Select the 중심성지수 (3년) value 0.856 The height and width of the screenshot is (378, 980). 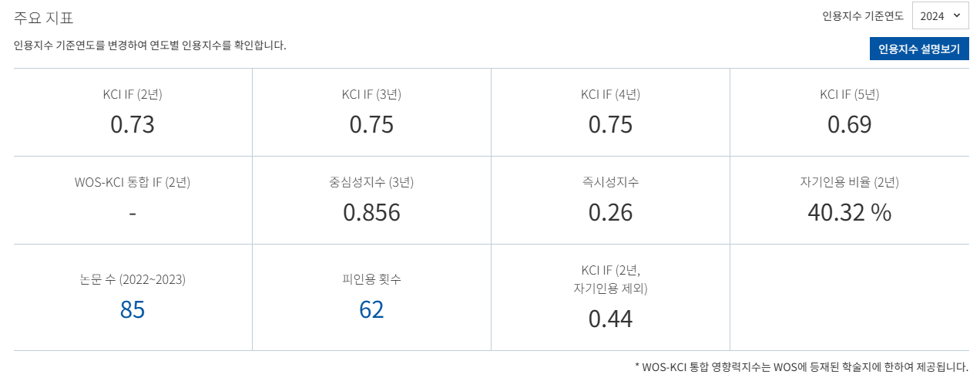[371, 212]
